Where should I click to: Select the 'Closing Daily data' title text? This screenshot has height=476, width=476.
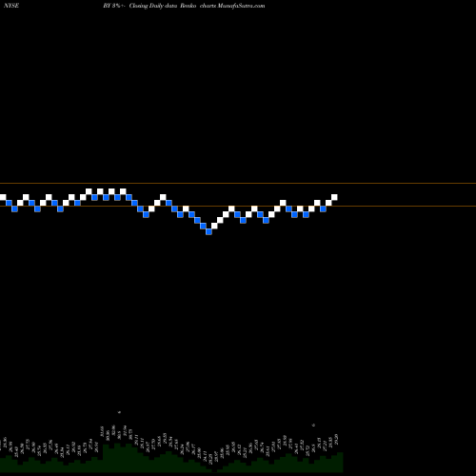153,6
